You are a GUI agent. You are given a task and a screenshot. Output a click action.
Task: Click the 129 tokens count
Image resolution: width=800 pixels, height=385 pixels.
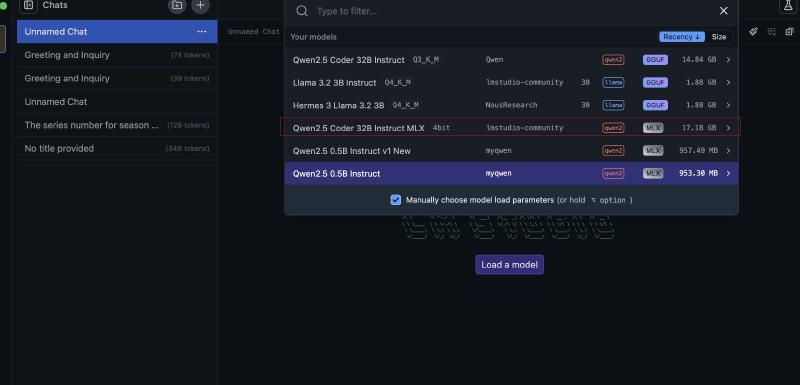(188, 125)
